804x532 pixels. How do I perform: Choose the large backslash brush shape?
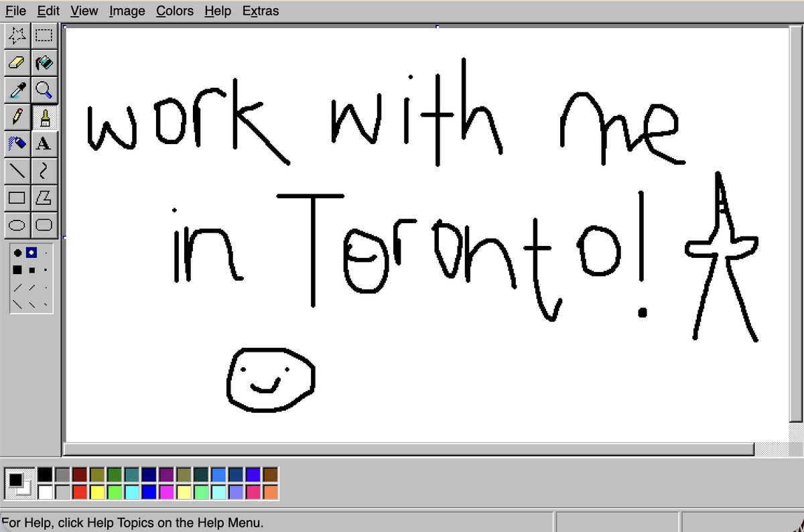16,305
